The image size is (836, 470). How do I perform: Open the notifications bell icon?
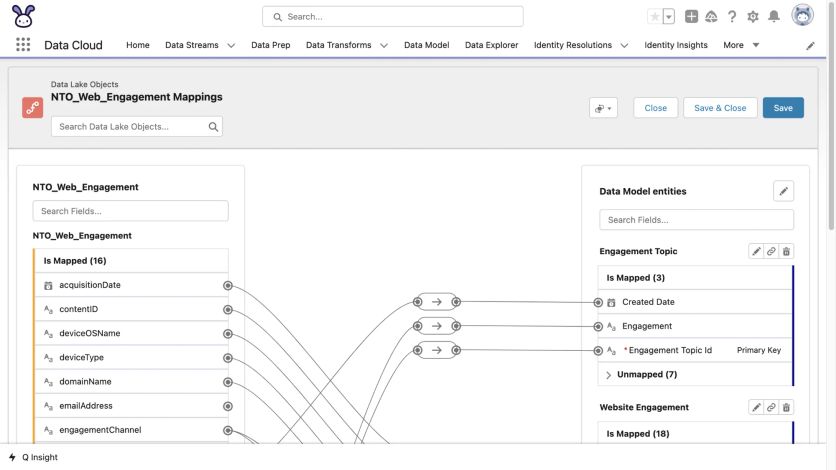coord(774,17)
